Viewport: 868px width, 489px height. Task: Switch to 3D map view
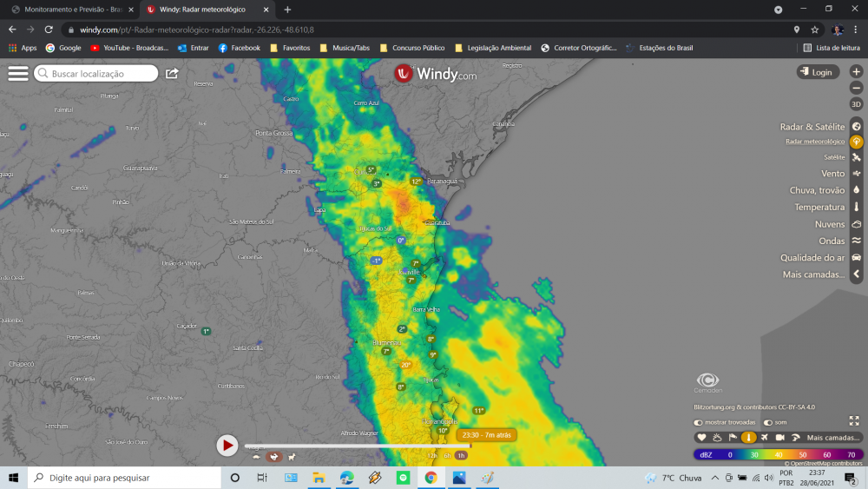(x=857, y=104)
